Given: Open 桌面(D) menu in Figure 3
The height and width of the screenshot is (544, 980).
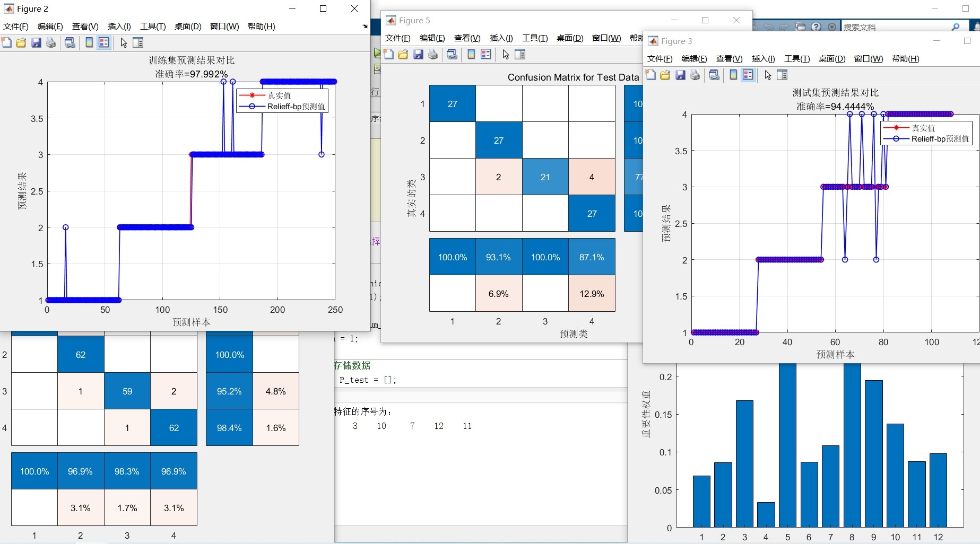Looking at the screenshot, I should [x=832, y=59].
